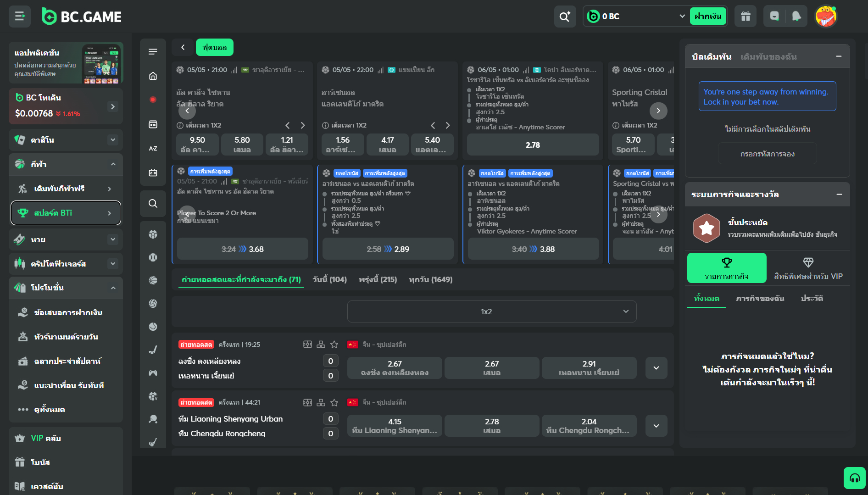The height and width of the screenshot is (495, 868).
Task: Bet on Chengdu Rongcheng at 2.04
Action: pyautogui.click(x=589, y=426)
